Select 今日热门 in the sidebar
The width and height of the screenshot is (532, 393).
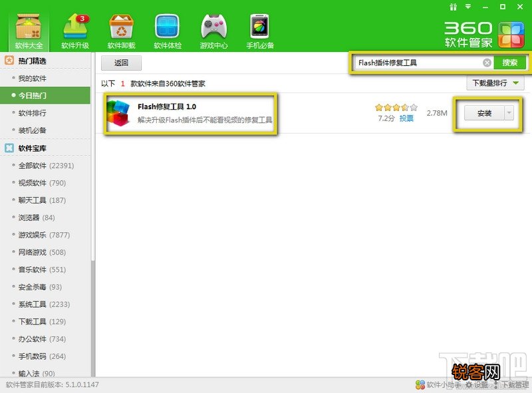click(x=33, y=96)
